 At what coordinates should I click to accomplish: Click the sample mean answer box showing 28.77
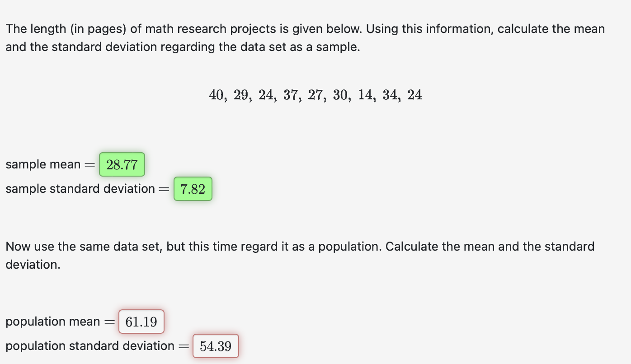coord(122,164)
